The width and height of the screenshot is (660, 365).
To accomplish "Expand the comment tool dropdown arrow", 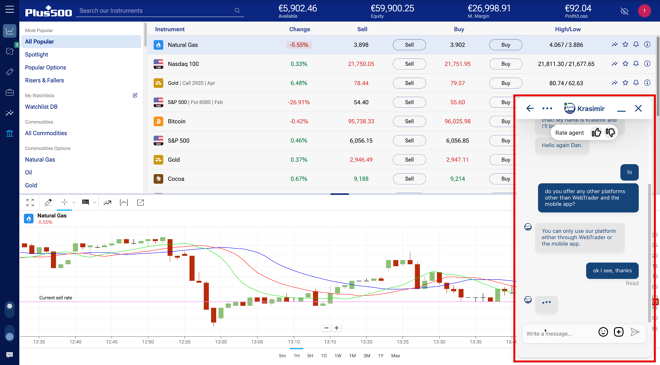I will (x=95, y=202).
